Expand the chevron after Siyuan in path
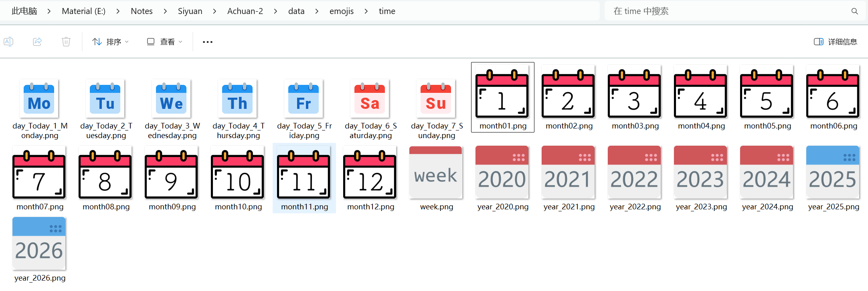The width and height of the screenshot is (868, 291). (x=214, y=11)
